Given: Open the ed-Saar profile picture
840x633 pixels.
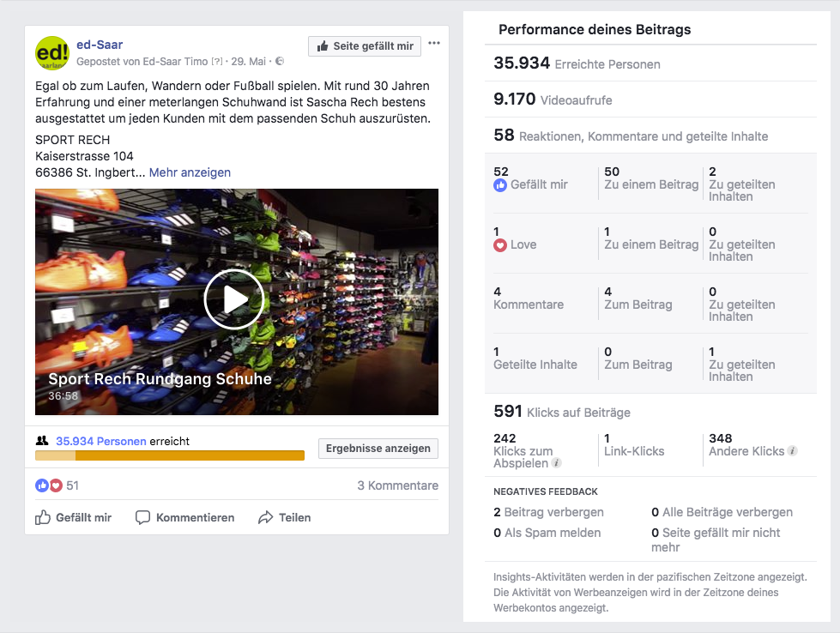Looking at the screenshot, I should [52, 52].
